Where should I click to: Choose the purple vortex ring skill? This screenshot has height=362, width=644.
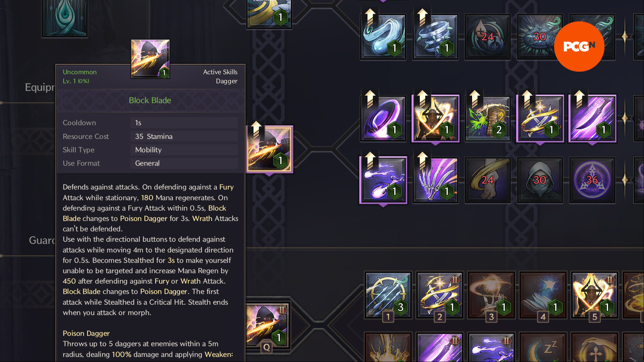point(383,119)
